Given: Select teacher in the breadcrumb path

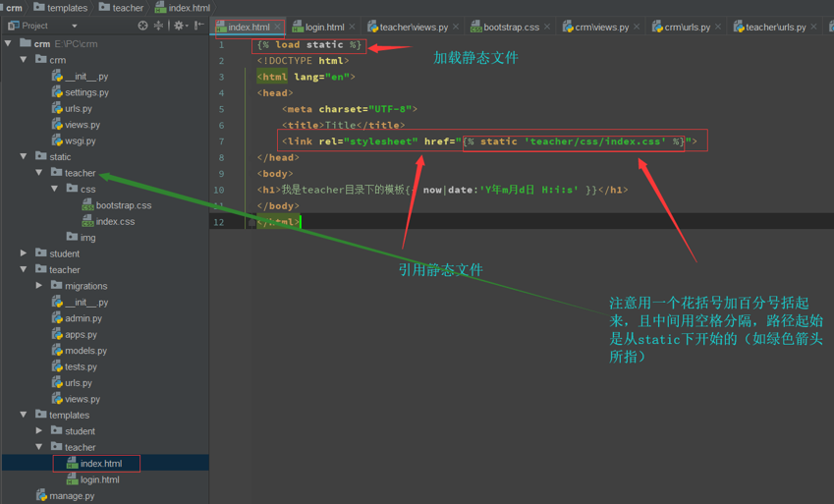Looking at the screenshot, I should 127,7.
